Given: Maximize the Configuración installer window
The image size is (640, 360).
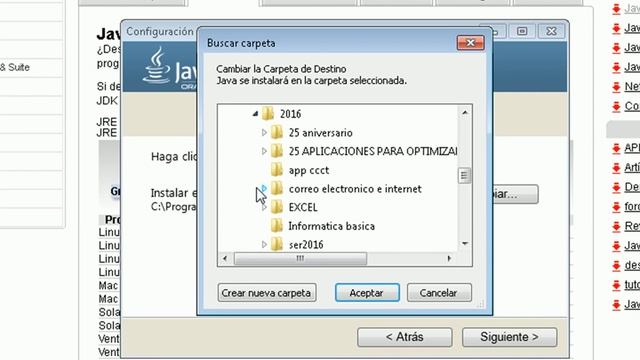Looking at the screenshot, I should tap(522, 31).
